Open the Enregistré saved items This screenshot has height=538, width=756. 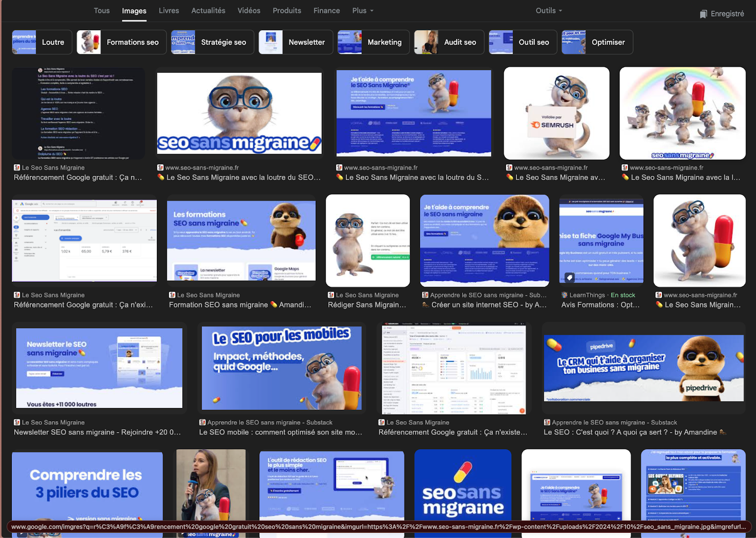tap(722, 14)
